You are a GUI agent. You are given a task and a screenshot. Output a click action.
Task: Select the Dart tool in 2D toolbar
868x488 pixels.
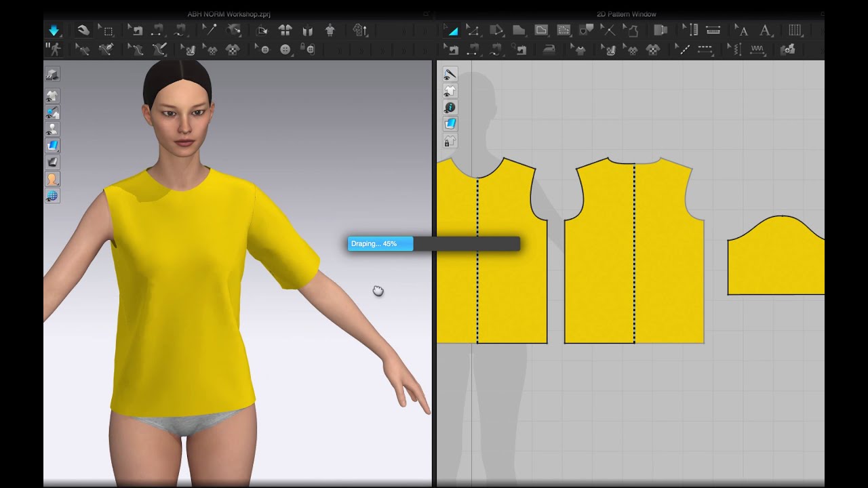pos(587,30)
